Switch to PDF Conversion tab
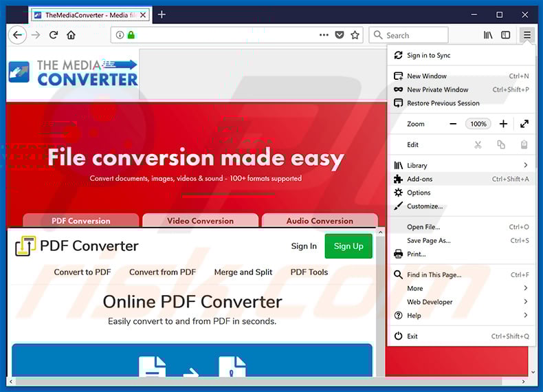 pyautogui.click(x=80, y=221)
